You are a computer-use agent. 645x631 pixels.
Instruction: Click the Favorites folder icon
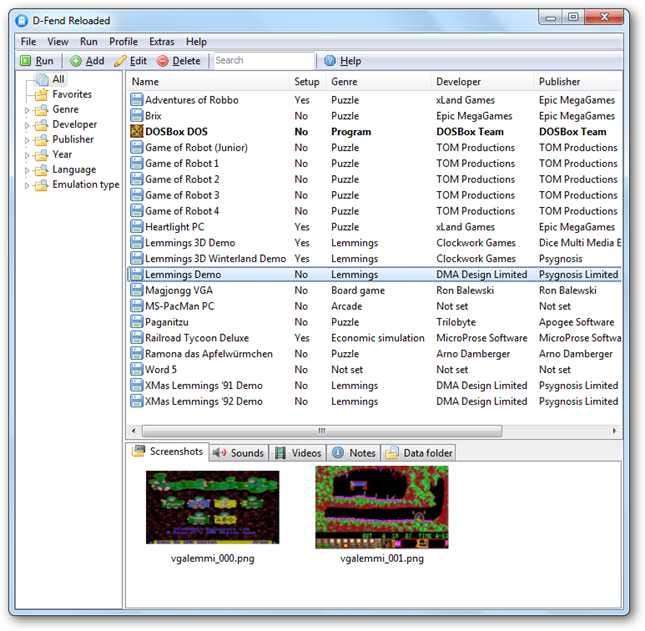[41, 95]
